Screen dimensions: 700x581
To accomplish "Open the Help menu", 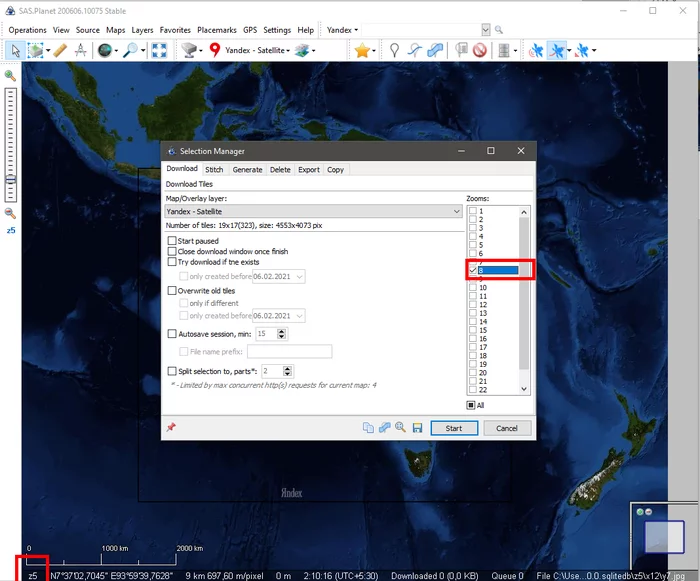I will pyautogui.click(x=305, y=30).
